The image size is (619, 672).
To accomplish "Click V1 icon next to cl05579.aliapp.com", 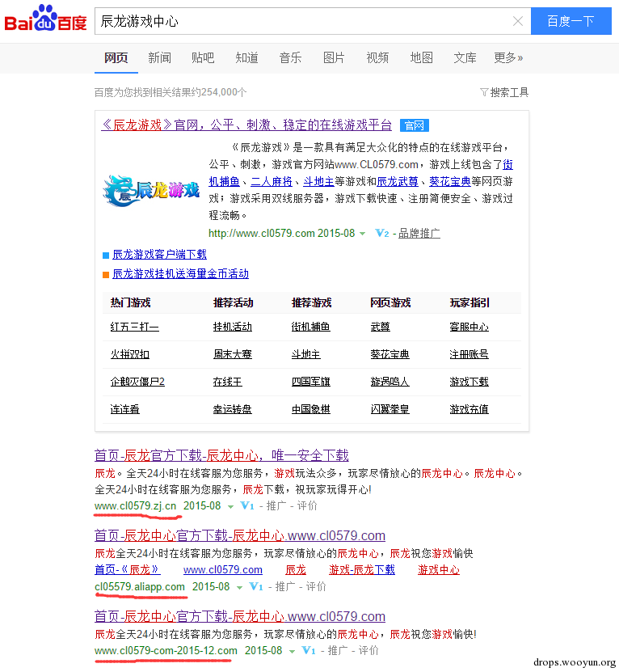I will 255,586.
